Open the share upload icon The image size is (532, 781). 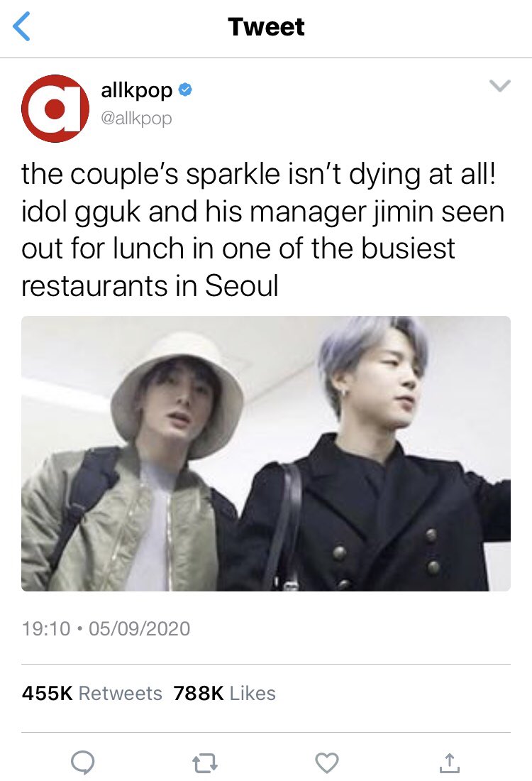pyautogui.click(x=450, y=762)
